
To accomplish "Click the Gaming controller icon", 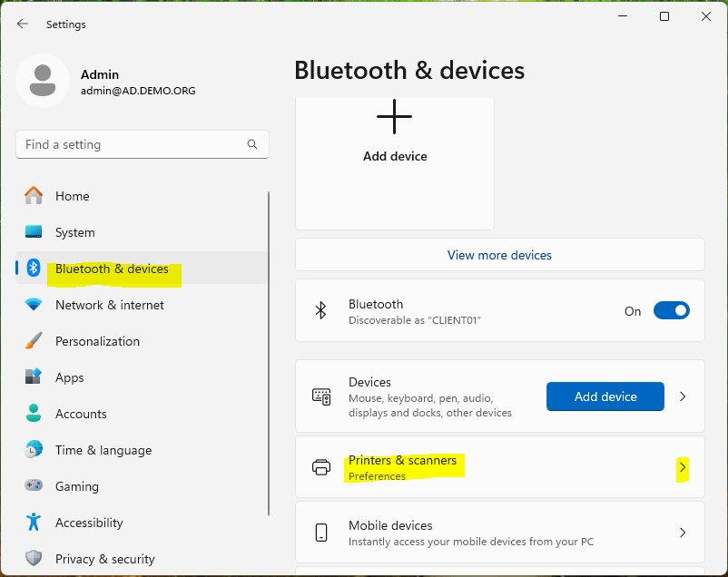I will pos(34,485).
